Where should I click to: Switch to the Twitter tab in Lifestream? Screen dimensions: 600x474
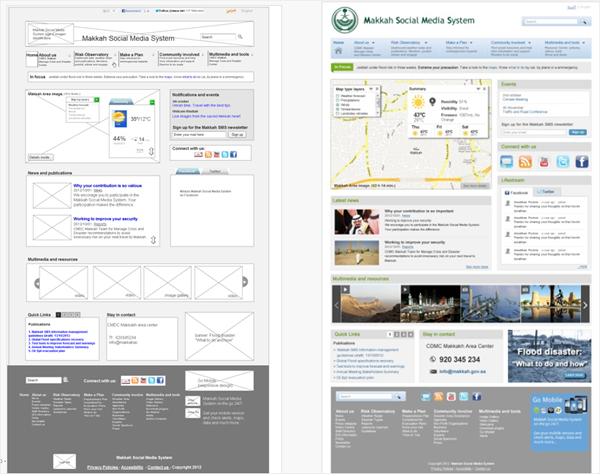(x=548, y=190)
